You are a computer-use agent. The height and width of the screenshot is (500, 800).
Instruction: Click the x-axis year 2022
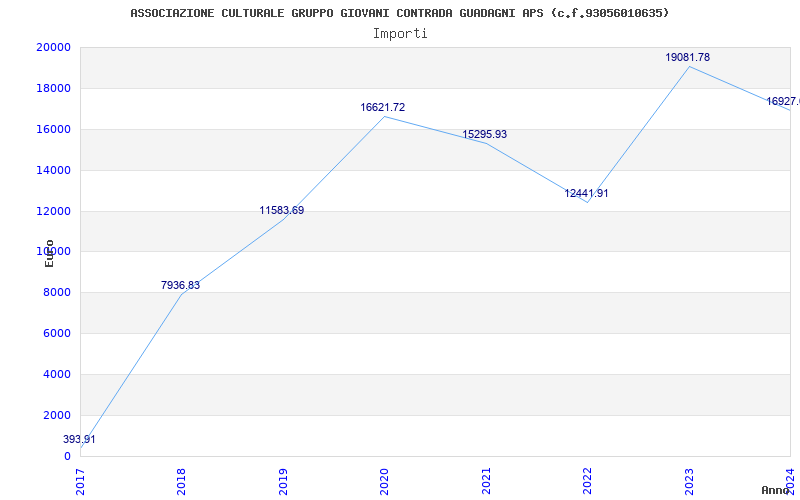click(x=587, y=482)
